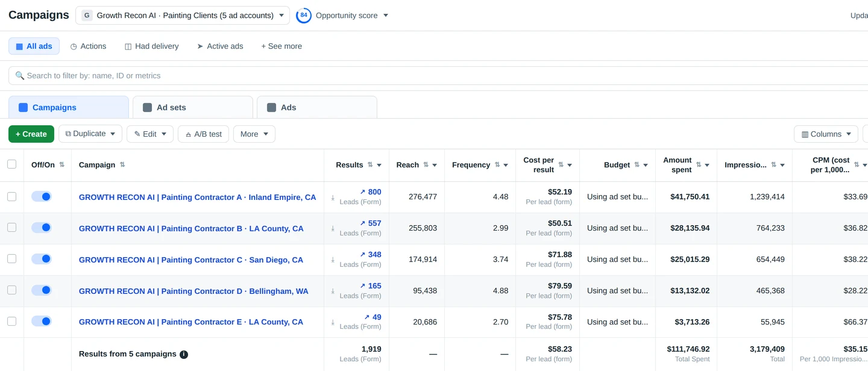Click the Budget column sort icon

point(637,165)
